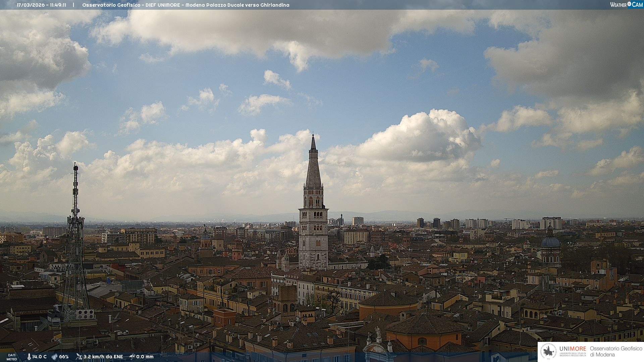Screen dimensions: 644x362
Task: Click the Osservatorio Geofisico - DIEF UNIMORE title
Action: click(x=131, y=5)
